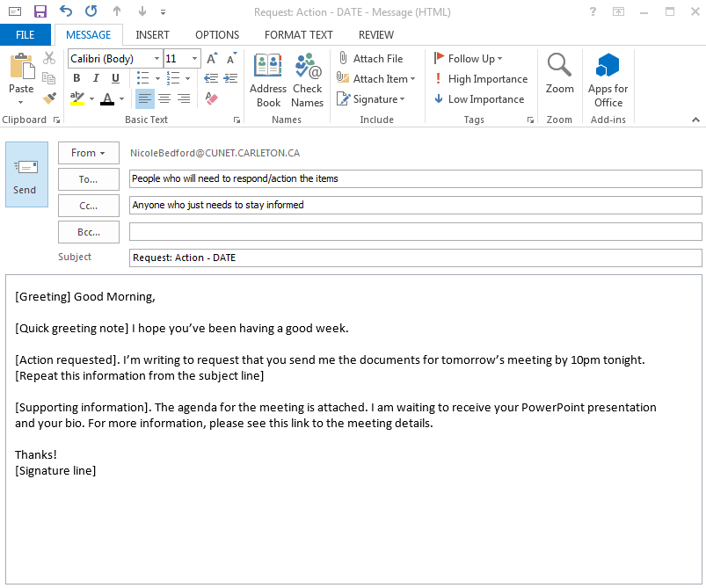Click the Bcc... button
Image resolution: width=706 pixels, height=588 pixels.
coord(88,232)
